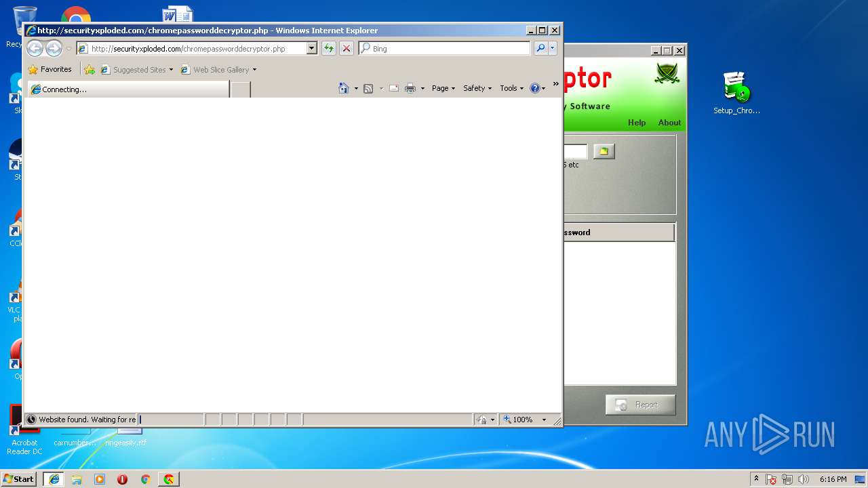Open the Favorites center
Image resolution: width=868 pixels, height=488 pixels.
click(x=50, y=69)
